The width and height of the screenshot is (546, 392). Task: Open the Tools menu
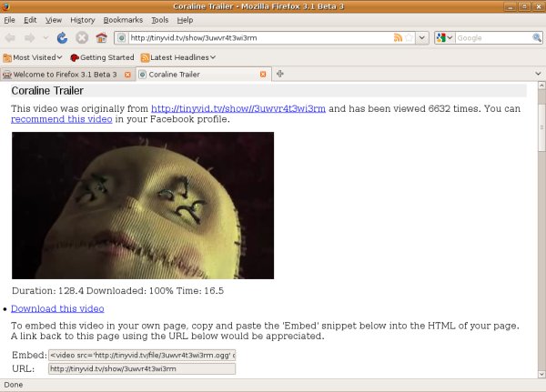(x=160, y=20)
